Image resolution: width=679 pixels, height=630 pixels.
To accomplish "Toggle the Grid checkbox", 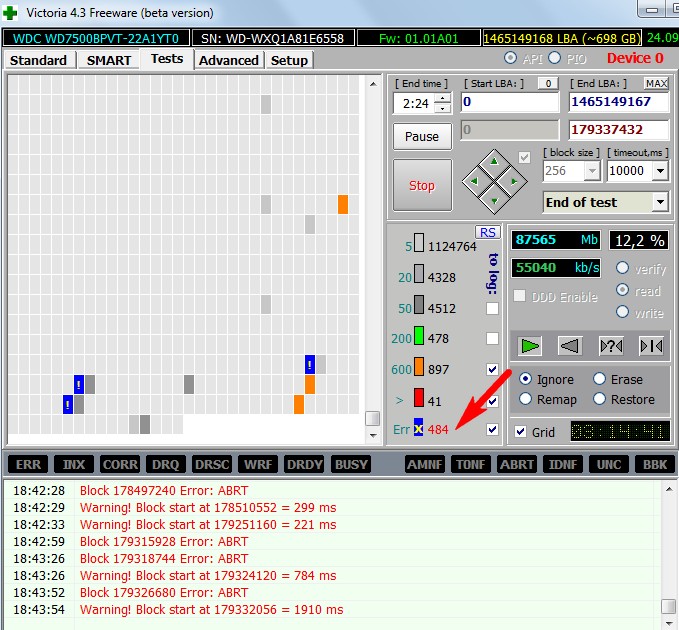I will tap(520, 432).
